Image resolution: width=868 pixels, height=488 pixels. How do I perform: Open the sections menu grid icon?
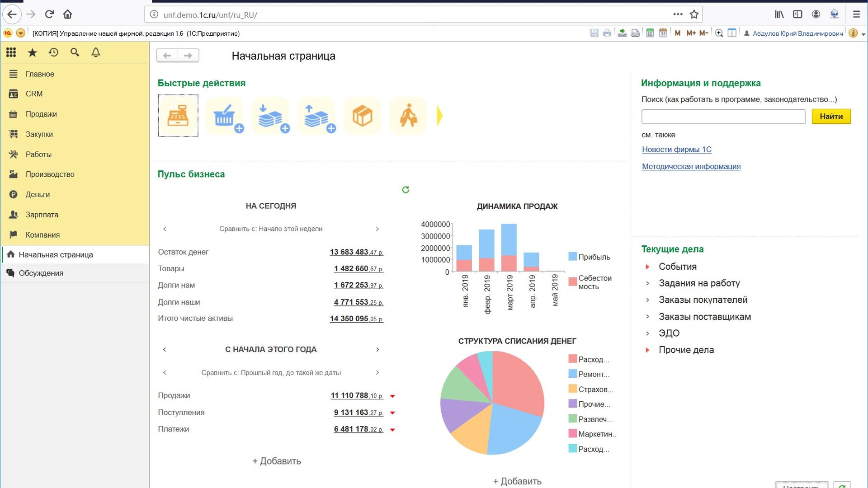11,52
